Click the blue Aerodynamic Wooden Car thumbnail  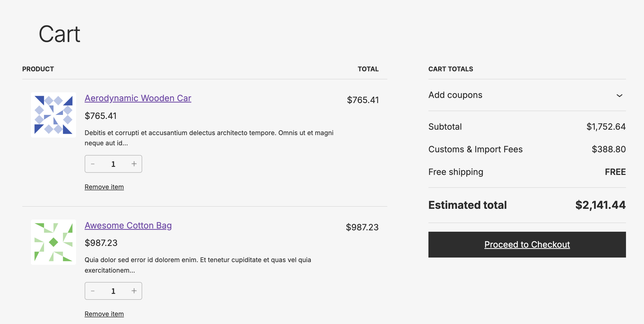[x=53, y=115]
